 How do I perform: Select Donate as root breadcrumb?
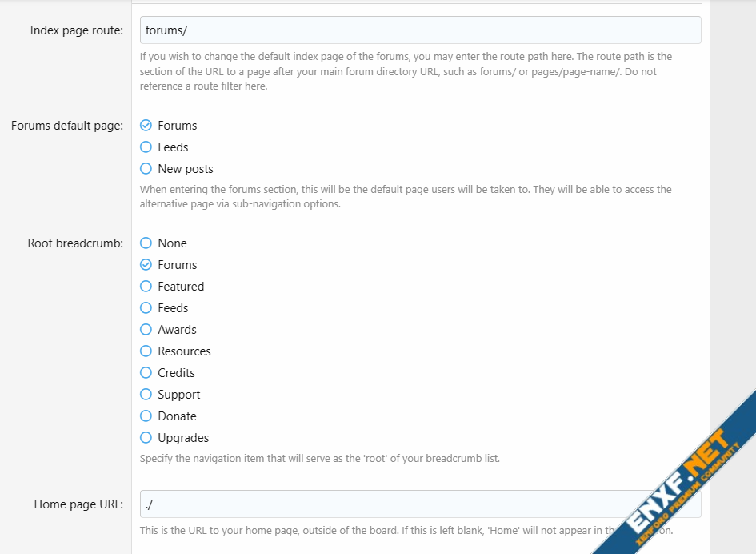tap(146, 416)
